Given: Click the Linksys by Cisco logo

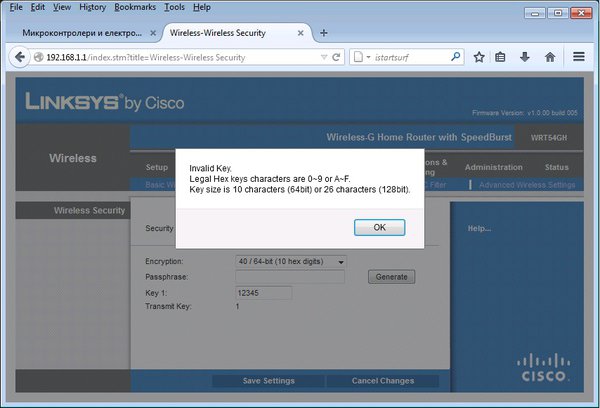Looking at the screenshot, I should pyautogui.click(x=104, y=102).
